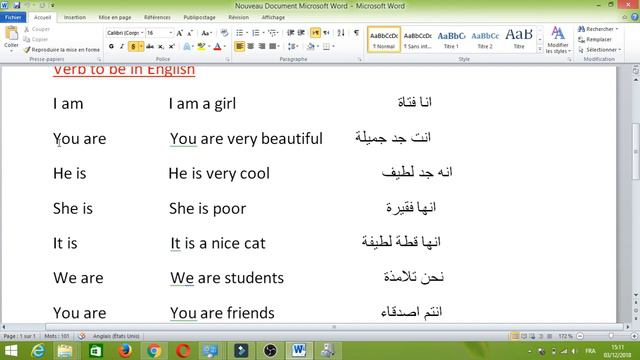Toggle show paragraph marks
Screen dimensions: 640x360
pyautogui.click(x=356, y=33)
